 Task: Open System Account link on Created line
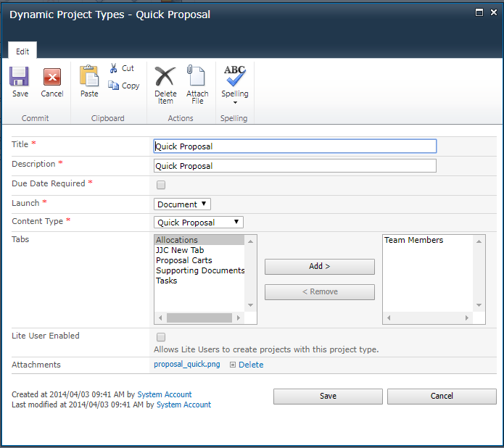coord(164,394)
